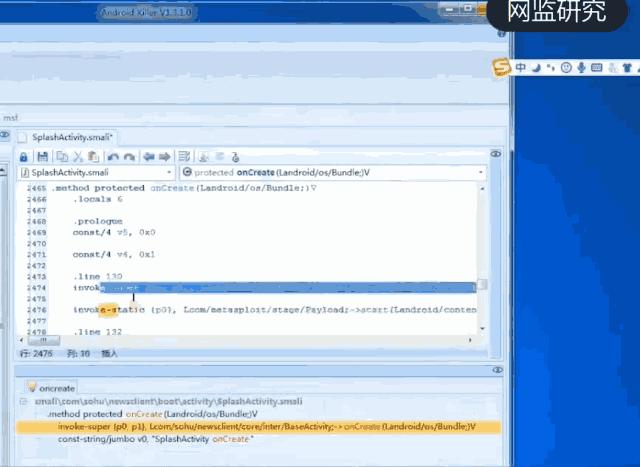Click the '插入' insert mode indicator
The image size is (640, 467).
(x=109, y=354)
